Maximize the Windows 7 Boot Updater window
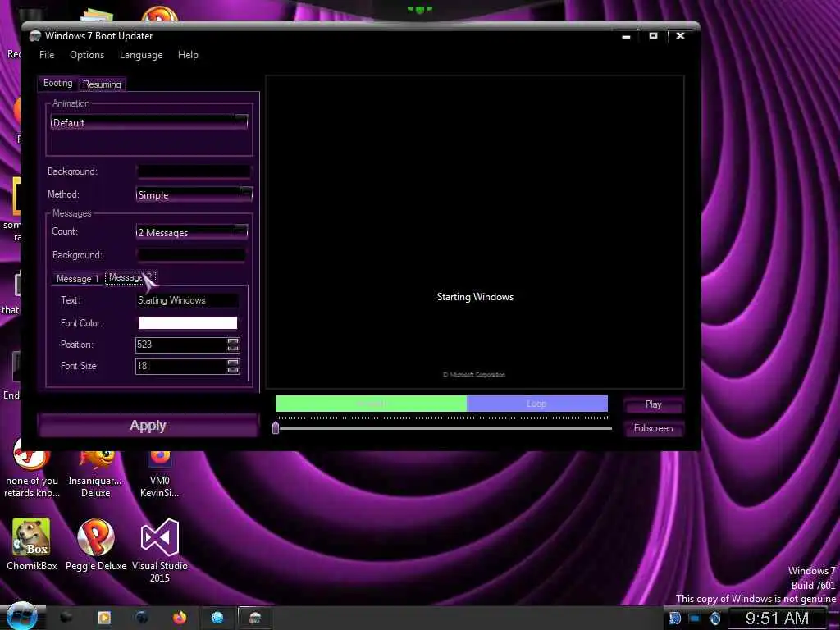This screenshot has height=630, width=840. click(653, 36)
